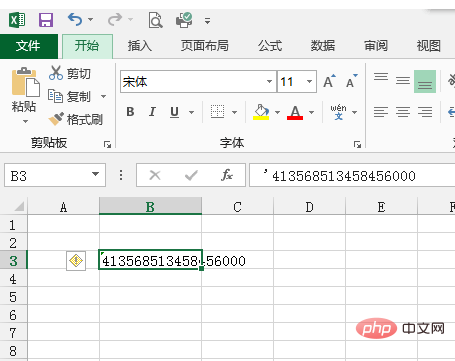Open the underline style dropdown arrow

[x=191, y=112]
